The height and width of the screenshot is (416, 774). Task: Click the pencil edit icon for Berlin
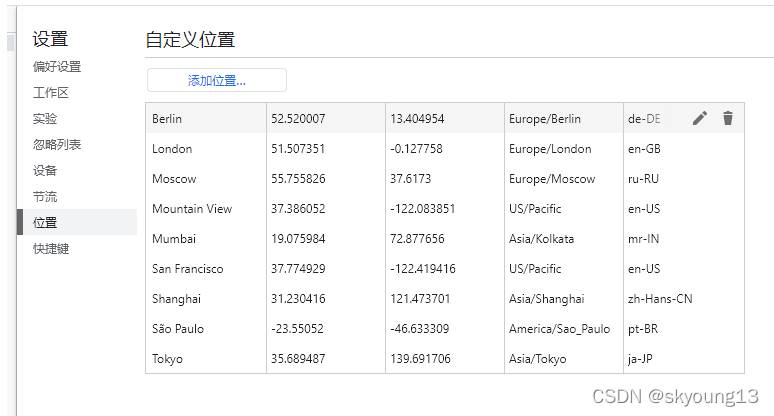[x=700, y=118]
